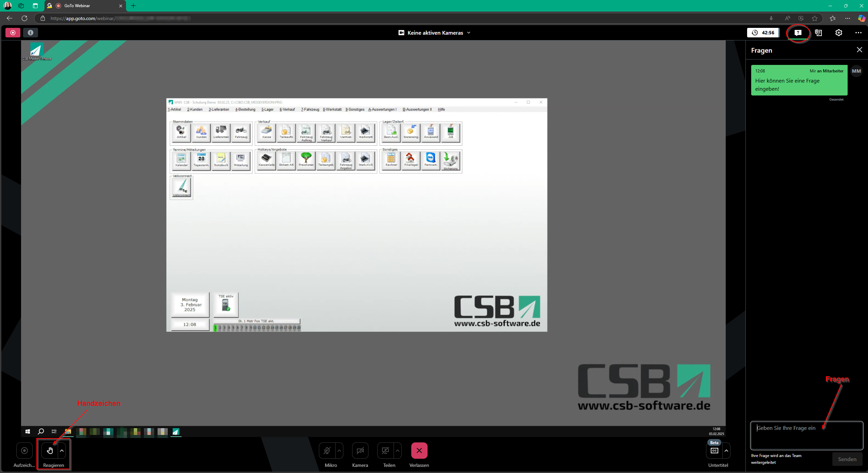Close the Fragen side panel
The image size is (868, 473).
pyautogui.click(x=859, y=50)
